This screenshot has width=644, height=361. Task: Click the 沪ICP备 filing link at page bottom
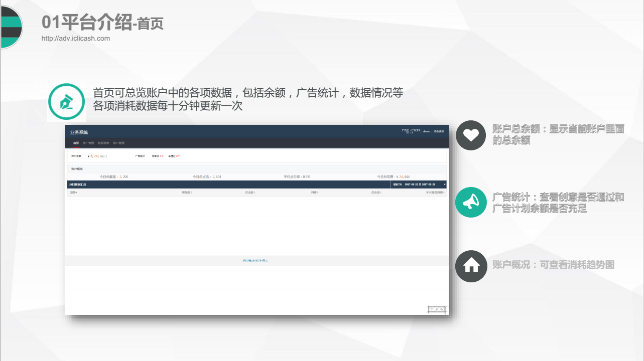click(256, 260)
